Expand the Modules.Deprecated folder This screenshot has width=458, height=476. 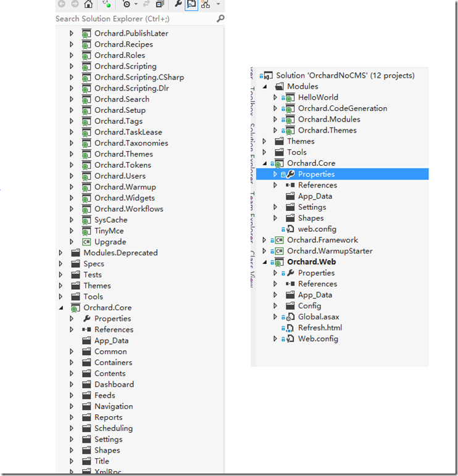(60, 253)
